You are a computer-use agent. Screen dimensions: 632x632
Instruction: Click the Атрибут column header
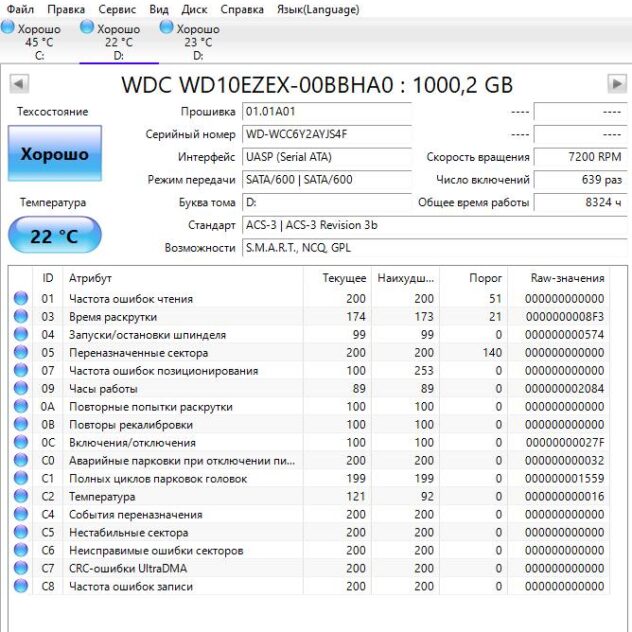pyautogui.click(x=183, y=278)
